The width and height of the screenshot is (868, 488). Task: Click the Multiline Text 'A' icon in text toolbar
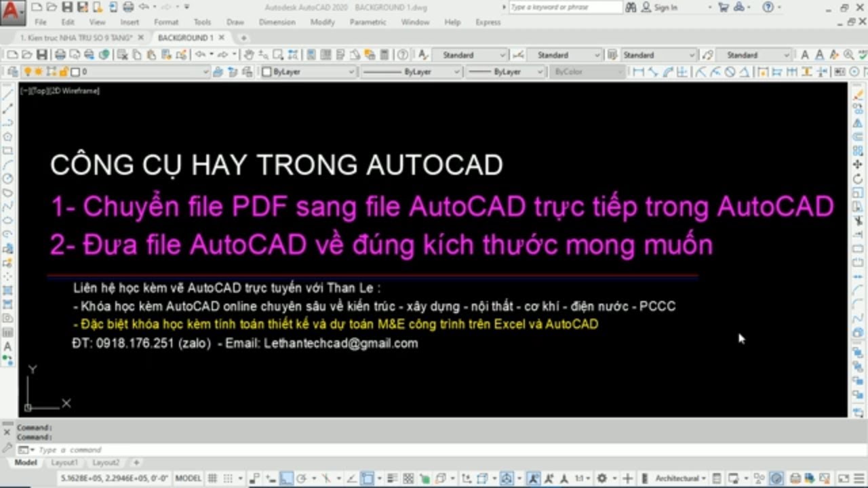(x=805, y=55)
